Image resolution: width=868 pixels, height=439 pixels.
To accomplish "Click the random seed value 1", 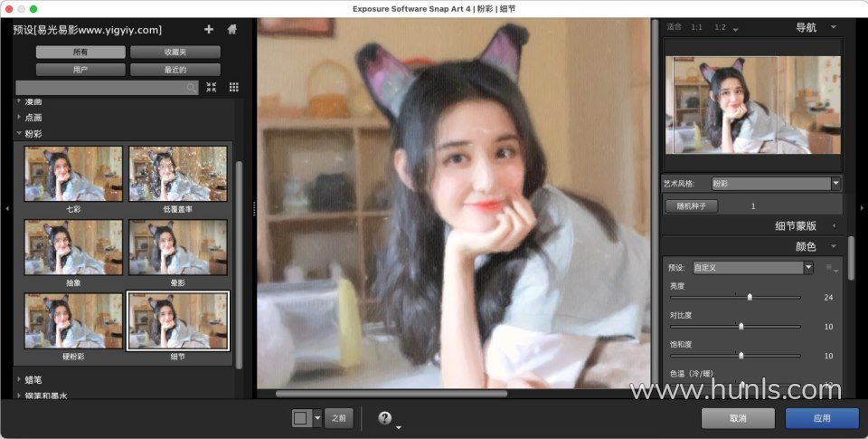I will point(753,206).
